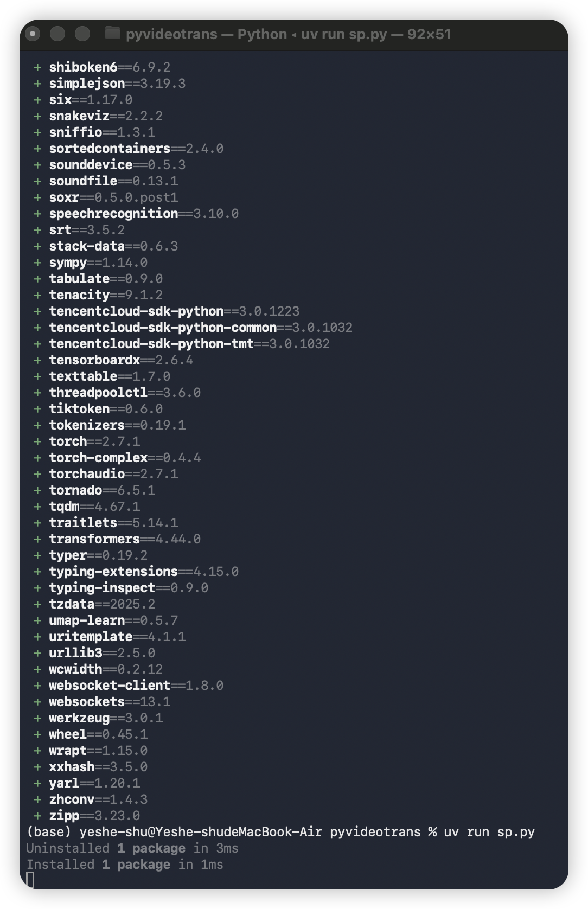Click the soxr==0.5.0.post1 entry
Image resolution: width=588 pixels, height=909 pixels.
[113, 197]
